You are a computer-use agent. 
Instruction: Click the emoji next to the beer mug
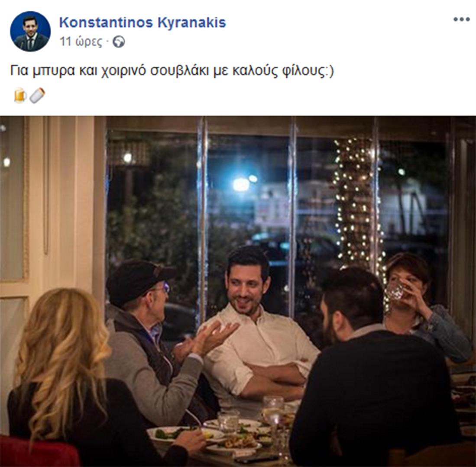pos(37,95)
